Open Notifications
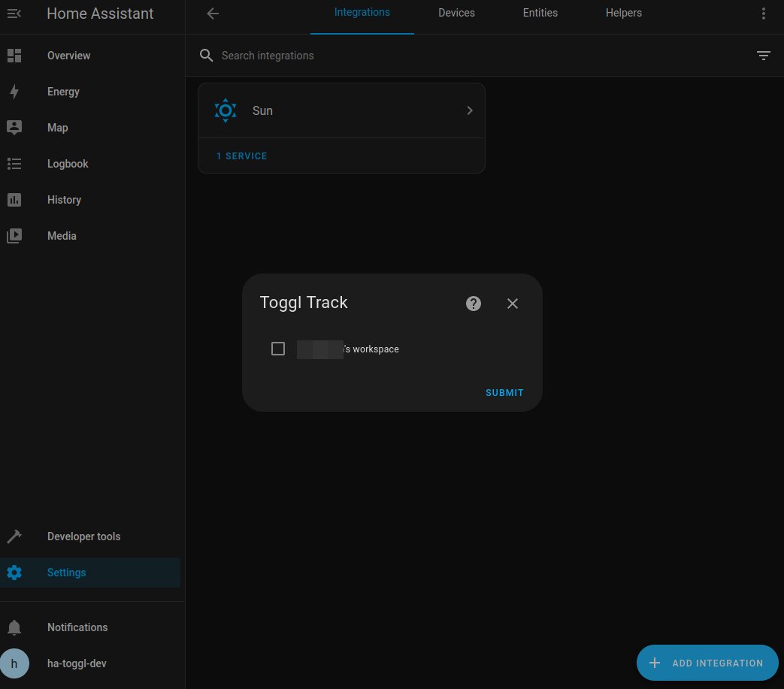The image size is (784, 689). coord(90,627)
